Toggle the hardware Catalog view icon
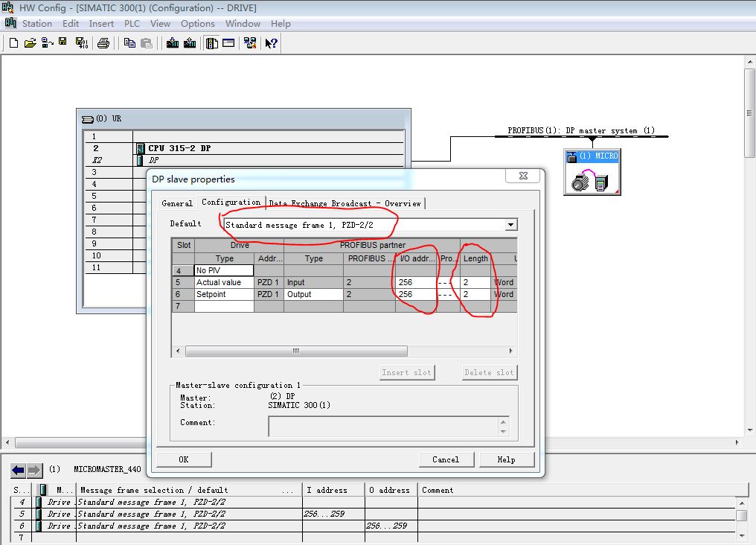This screenshot has height=545, width=756. tap(211, 43)
